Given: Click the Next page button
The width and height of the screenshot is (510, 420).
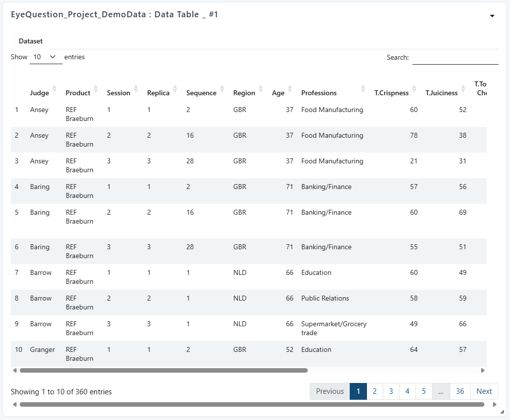Looking at the screenshot, I should [484, 391].
